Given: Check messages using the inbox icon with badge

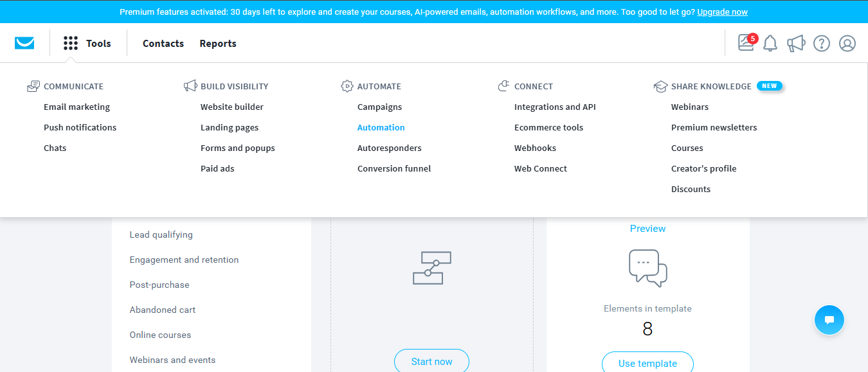Looking at the screenshot, I should 745,43.
